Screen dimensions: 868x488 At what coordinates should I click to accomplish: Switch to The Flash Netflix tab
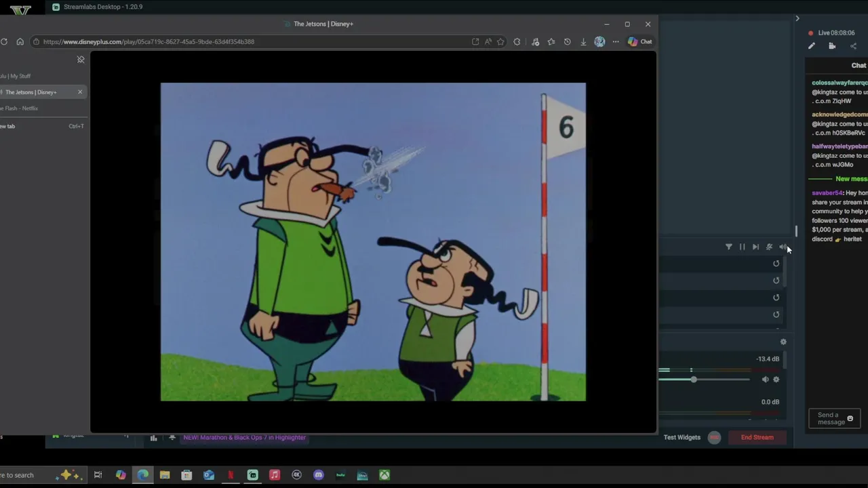43,108
